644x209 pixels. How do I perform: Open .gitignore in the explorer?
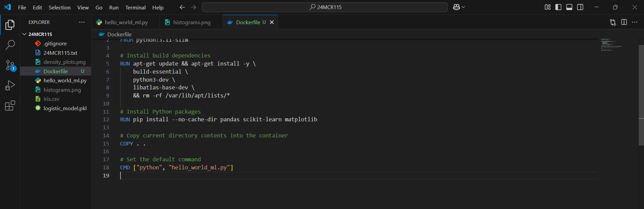tap(55, 44)
